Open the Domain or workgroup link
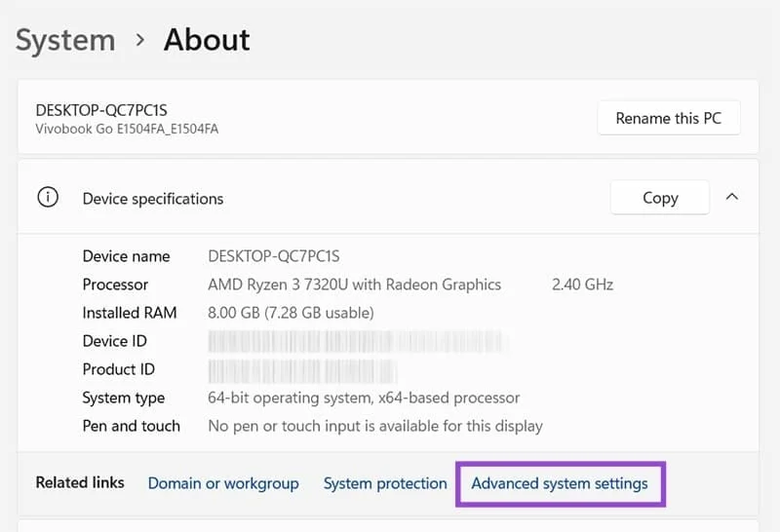 (223, 483)
